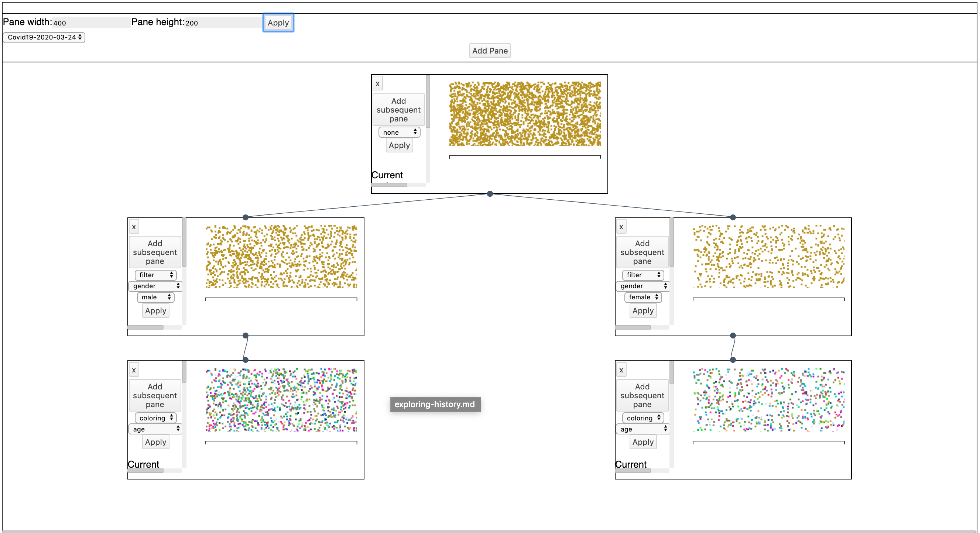Open the female value dropdown

(x=643, y=297)
